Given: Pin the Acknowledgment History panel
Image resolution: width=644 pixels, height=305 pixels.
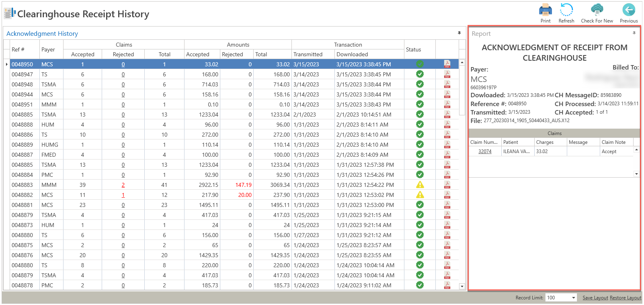Looking at the screenshot, I should (x=459, y=33).
